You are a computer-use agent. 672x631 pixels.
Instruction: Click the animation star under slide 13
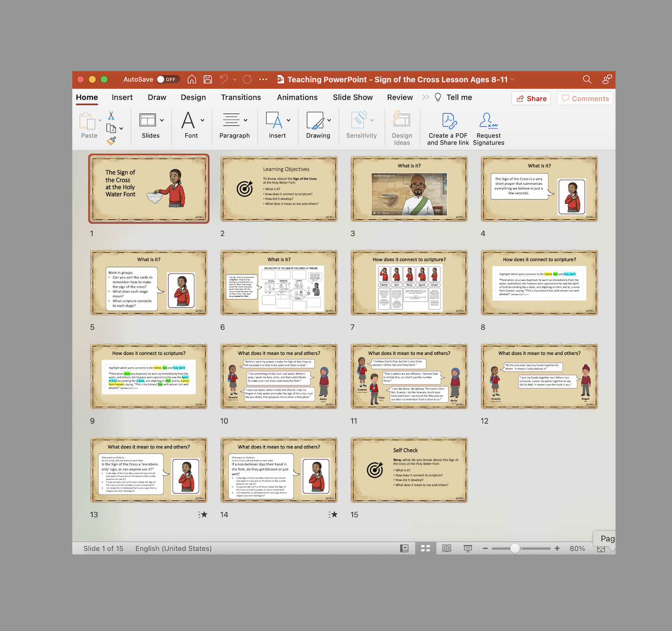[x=203, y=515]
